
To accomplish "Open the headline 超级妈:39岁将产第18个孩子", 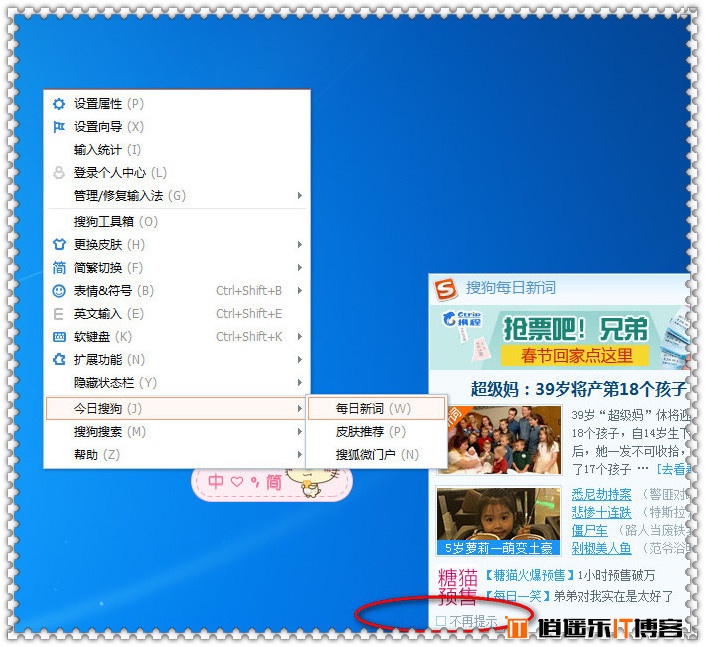I will click(x=579, y=389).
